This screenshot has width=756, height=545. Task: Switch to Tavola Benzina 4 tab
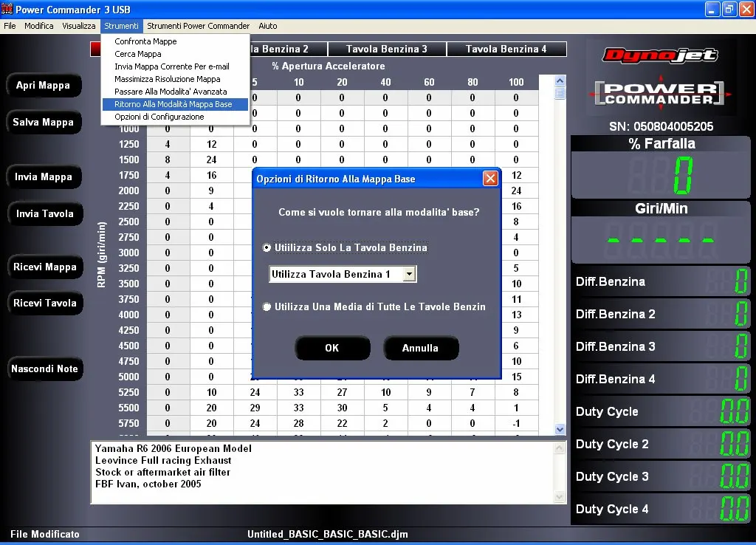click(x=506, y=49)
